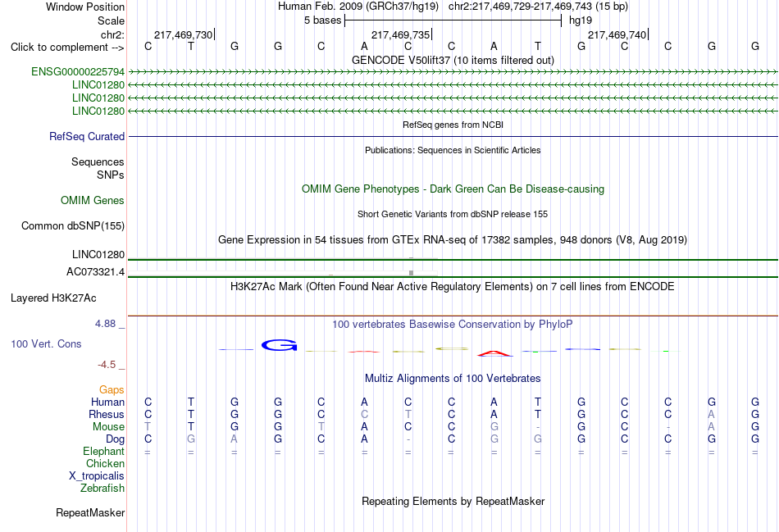Select the Zebrafish alignment row label
Screen dimensions: 779x532
[x=102, y=488]
